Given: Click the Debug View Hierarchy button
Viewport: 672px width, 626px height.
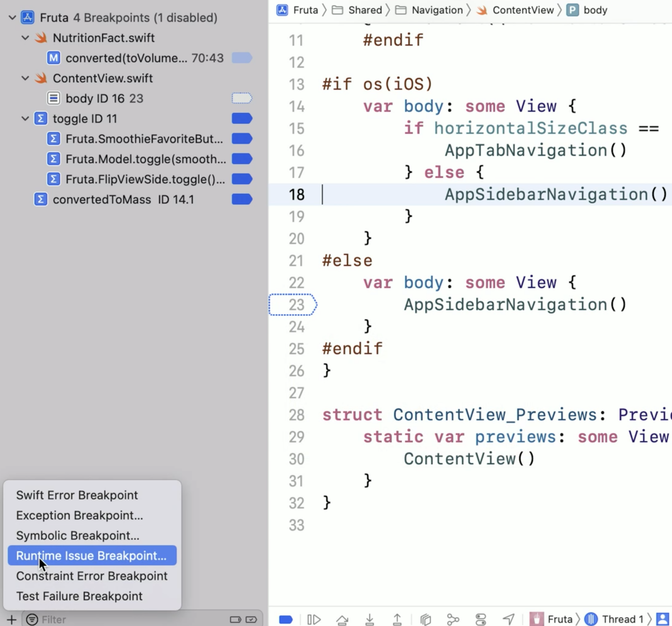Looking at the screenshot, I should (x=425, y=619).
